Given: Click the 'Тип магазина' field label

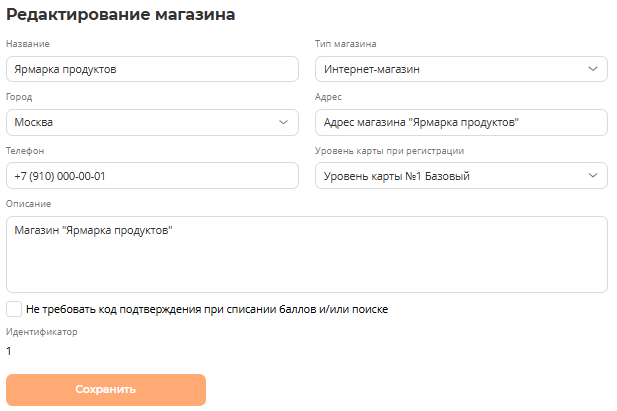Looking at the screenshot, I should pos(346,44).
